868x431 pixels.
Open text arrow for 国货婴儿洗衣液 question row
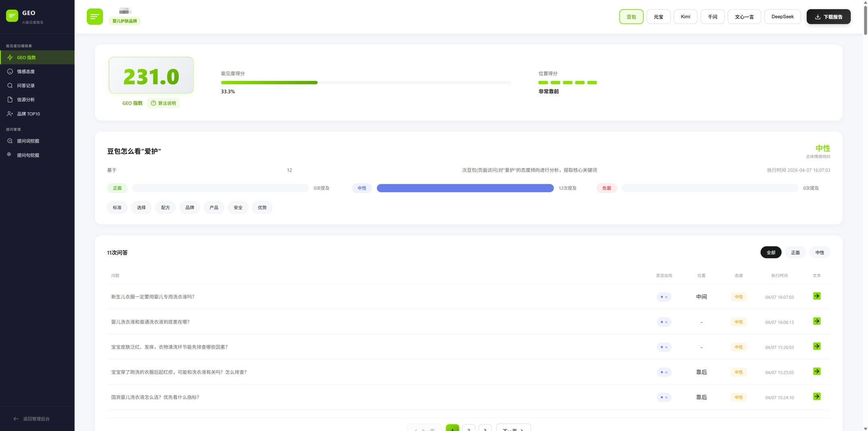(817, 397)
